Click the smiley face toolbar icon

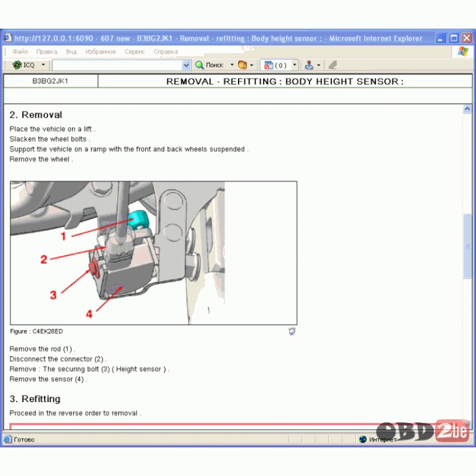coord(242,65)
